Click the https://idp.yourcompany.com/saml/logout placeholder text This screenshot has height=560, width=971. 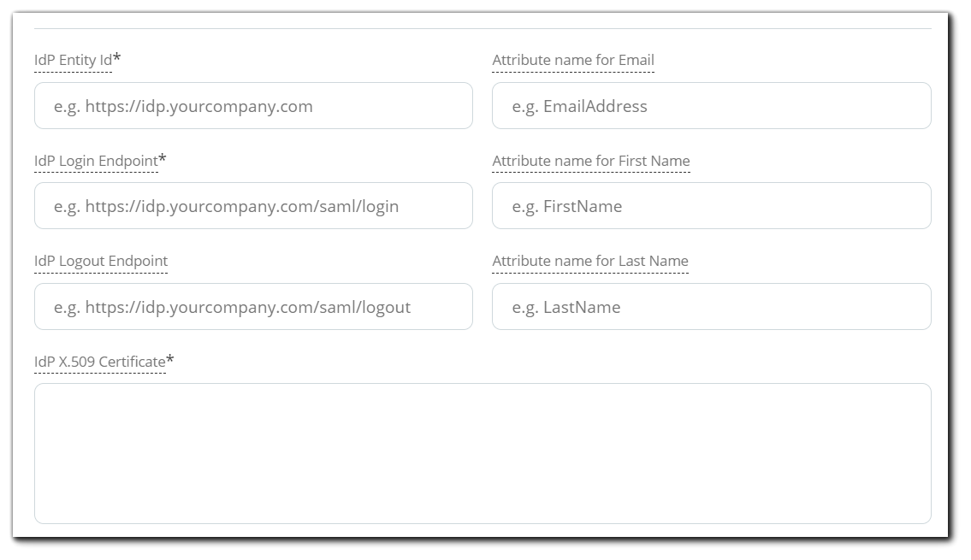coord(248,307)
